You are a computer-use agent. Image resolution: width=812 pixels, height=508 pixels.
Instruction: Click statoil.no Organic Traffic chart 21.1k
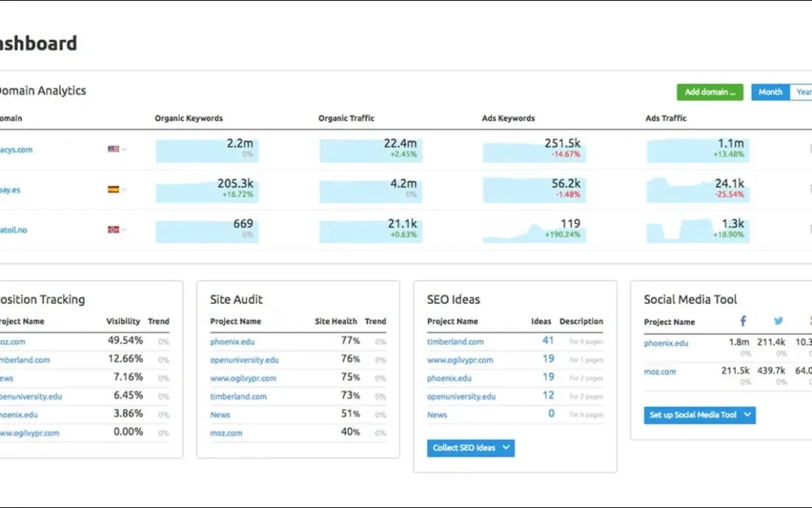(x=371, y=230)
